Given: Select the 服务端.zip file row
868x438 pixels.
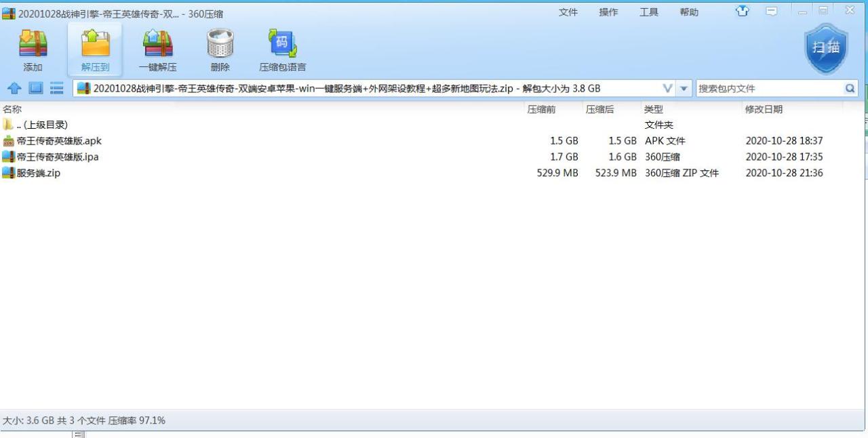Looking at the screenshot, I should pos(37,173).
